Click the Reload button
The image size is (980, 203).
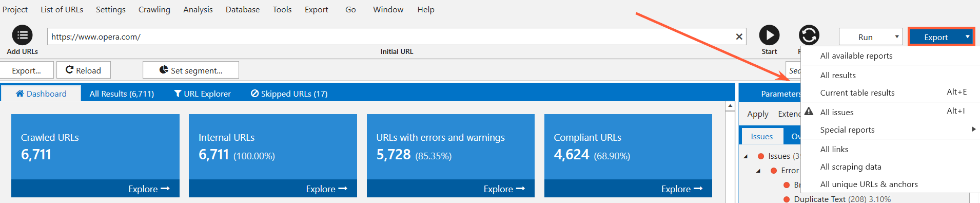pyautogui.click(x=83, y=70)
